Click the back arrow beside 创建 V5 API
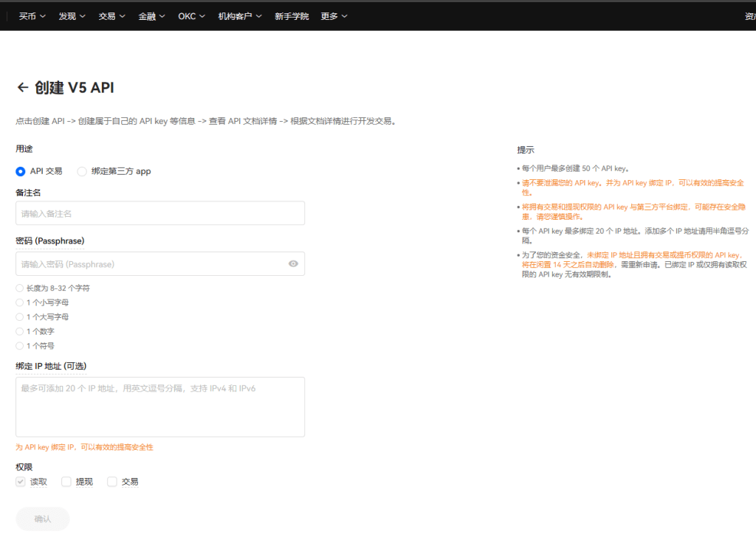This screenshot has height=540, width=756. (x=22, y=88)
